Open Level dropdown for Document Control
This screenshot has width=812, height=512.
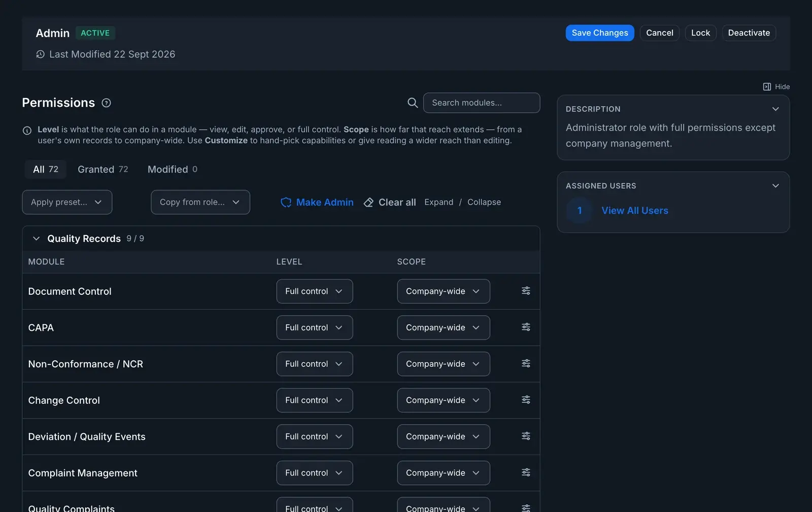(x=315, y=291)
